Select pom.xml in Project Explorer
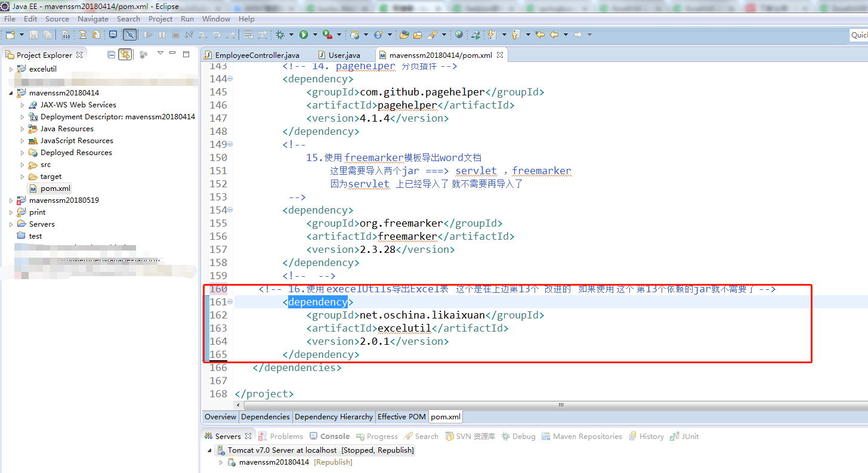This screenshot has width=868, height=473. (55, 188)
